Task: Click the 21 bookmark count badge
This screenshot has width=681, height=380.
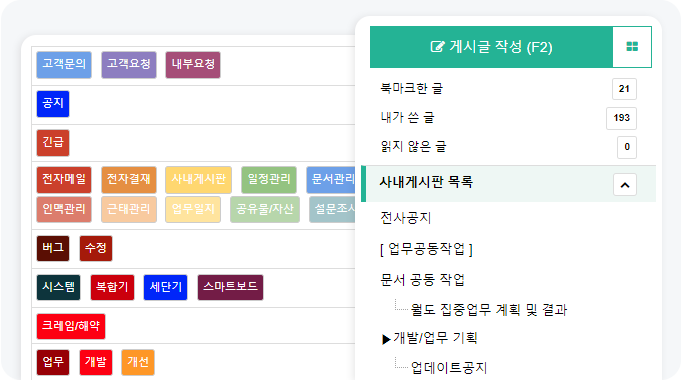Action: tap(624, 89)
